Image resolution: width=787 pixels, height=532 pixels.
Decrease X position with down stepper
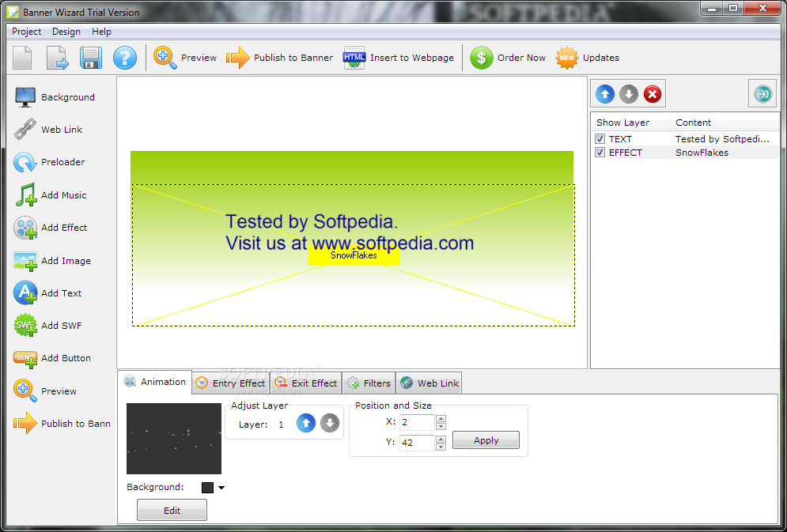(441, 426)
